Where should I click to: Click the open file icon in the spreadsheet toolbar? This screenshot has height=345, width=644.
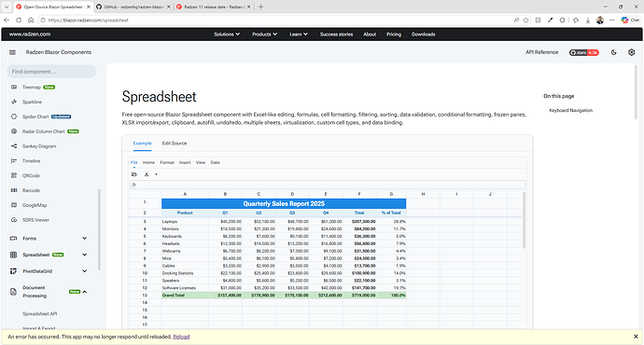tap(134, 174)
